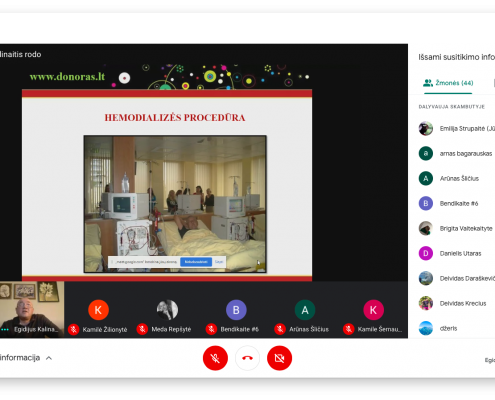Select Egidijus Kalina video tile
This screenshot has width=495, height=400.
32,310
